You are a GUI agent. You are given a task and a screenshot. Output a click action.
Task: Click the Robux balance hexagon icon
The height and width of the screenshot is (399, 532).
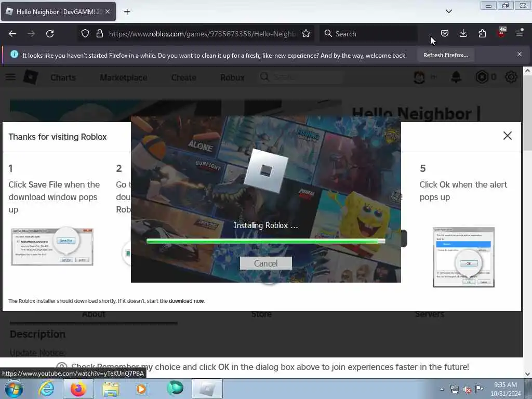tap(482, 77)
